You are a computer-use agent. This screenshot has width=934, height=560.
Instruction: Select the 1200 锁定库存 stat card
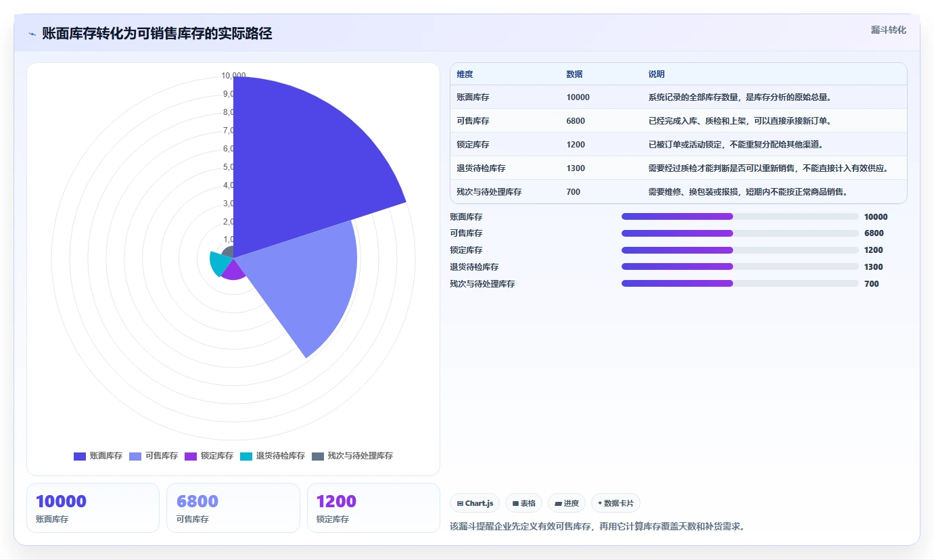pyautogui.click(x=373, y=508)
